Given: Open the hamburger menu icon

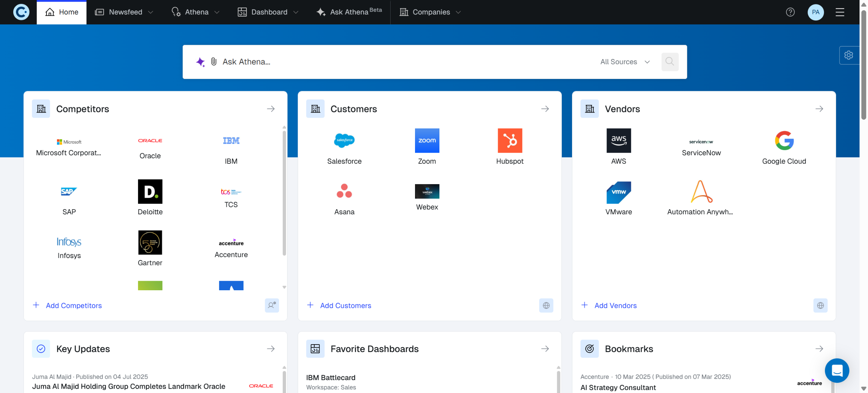Looking at the screenshot, I should tap(840, 12).
